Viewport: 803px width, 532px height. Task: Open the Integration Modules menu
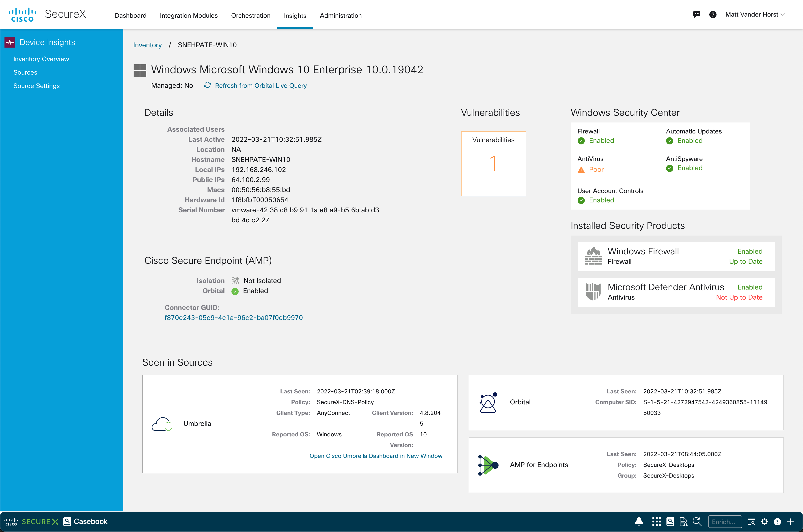(x=189, y=16)
